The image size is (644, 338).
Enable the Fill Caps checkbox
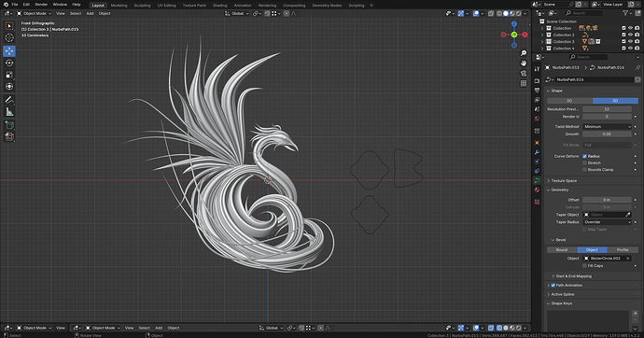[584, 266]
